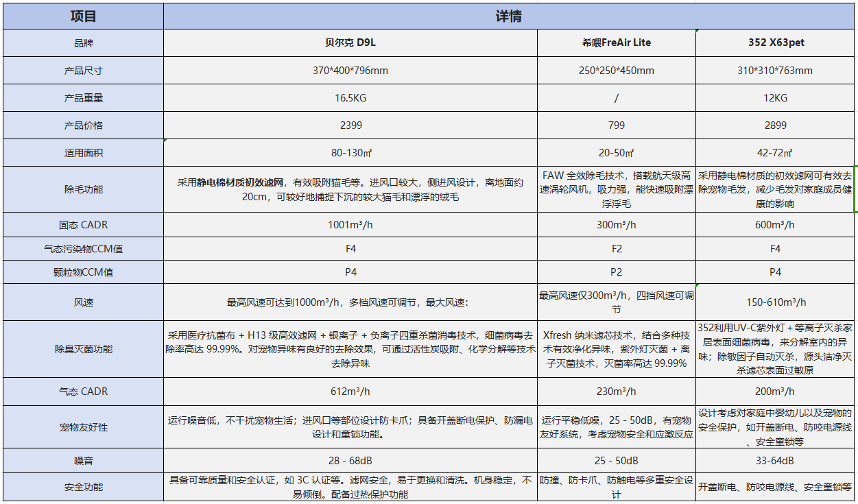Select the 希喂FreAir Lite brand cell
The width and height of the screenshot is (858, 504).
tap(617, 43)
